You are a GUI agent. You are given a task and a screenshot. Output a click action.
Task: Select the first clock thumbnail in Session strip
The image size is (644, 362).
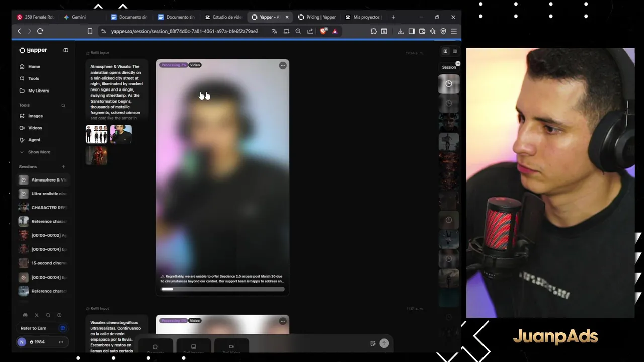tap(449, 84)
